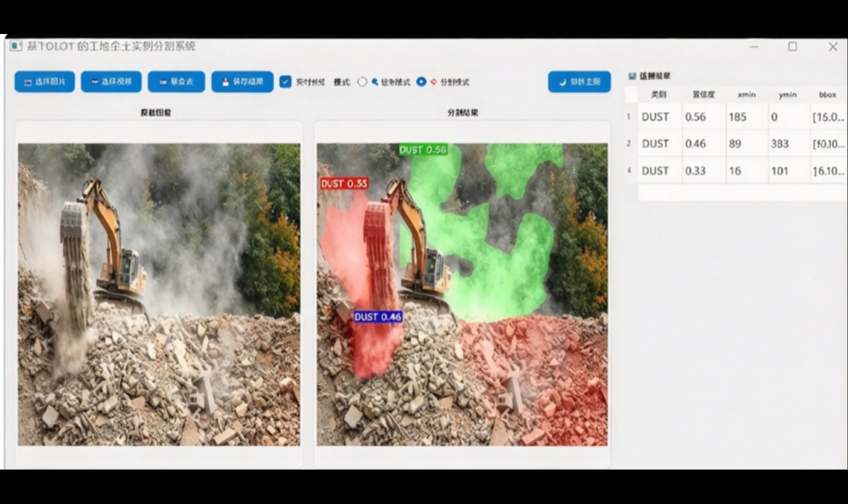Image resolution: width=848 pixels, height=504 pixels.
Task: Minimize the application window
Action: pyautogui.click(x=754, y=47)
